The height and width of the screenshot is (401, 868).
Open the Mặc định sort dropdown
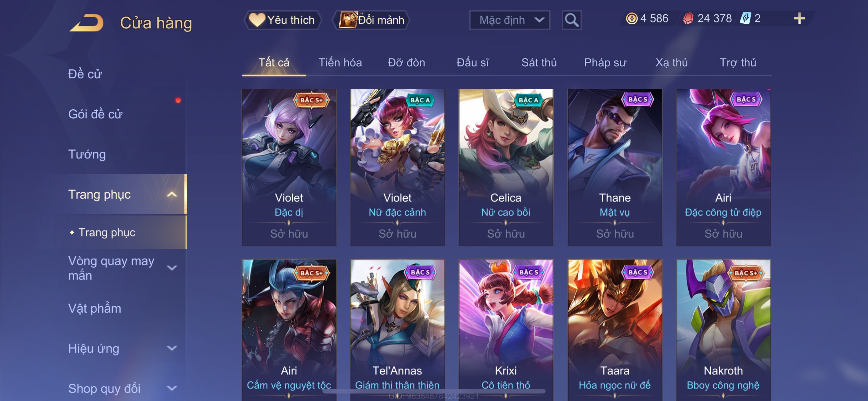[510, 20]
